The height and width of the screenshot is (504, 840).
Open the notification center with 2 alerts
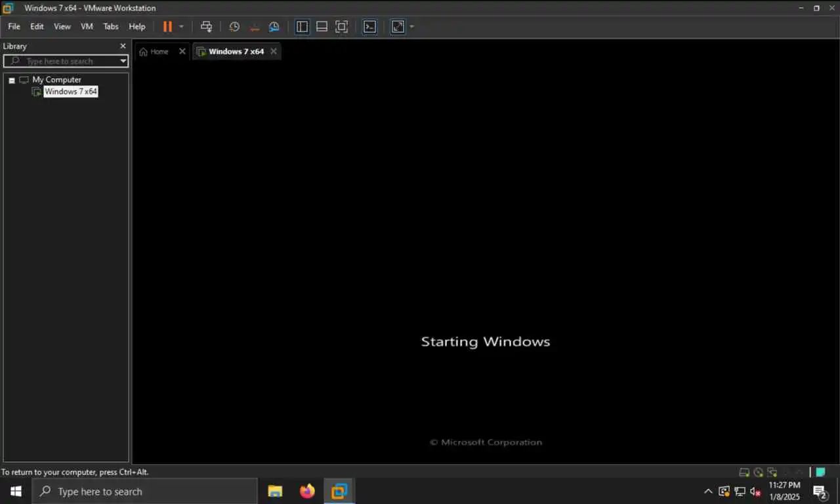coord(820,491)
